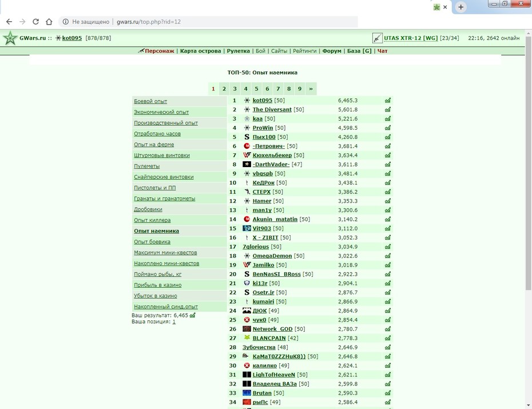Open База [G] menu item
This screenshot has width=532, height=409.
click(x=359, y=51)
